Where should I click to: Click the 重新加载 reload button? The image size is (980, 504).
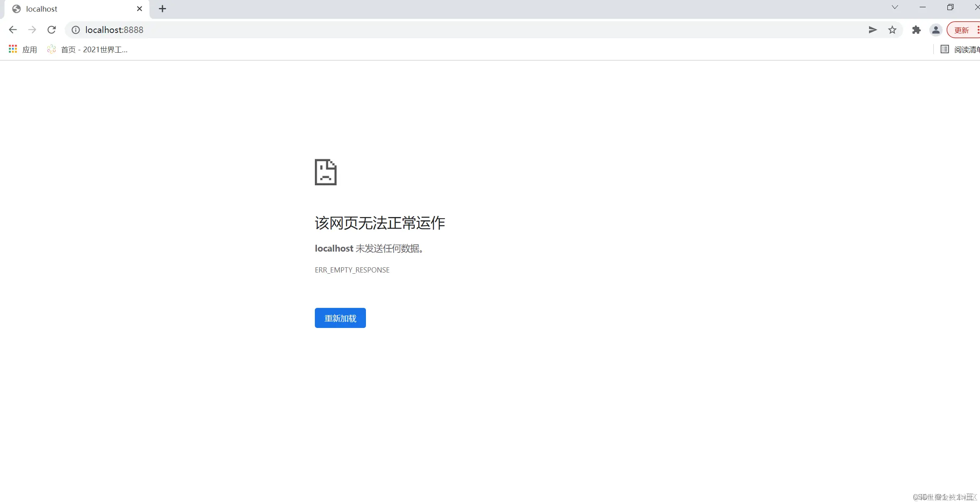tap(340, 318)
